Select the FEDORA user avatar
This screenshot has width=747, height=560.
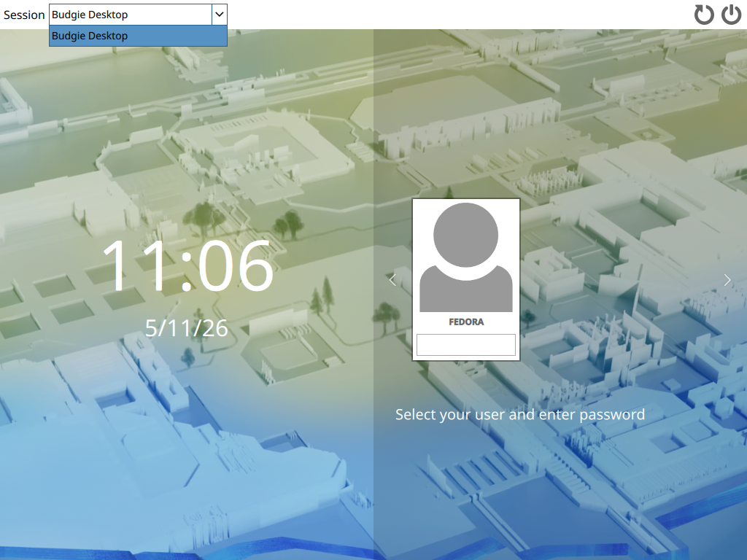(466, 257)
